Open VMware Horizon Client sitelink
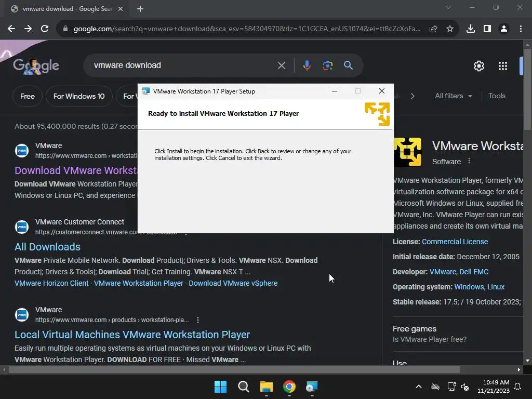Image resolution: width=532 pixels, height=399 pixels. [x=51, y=283]
